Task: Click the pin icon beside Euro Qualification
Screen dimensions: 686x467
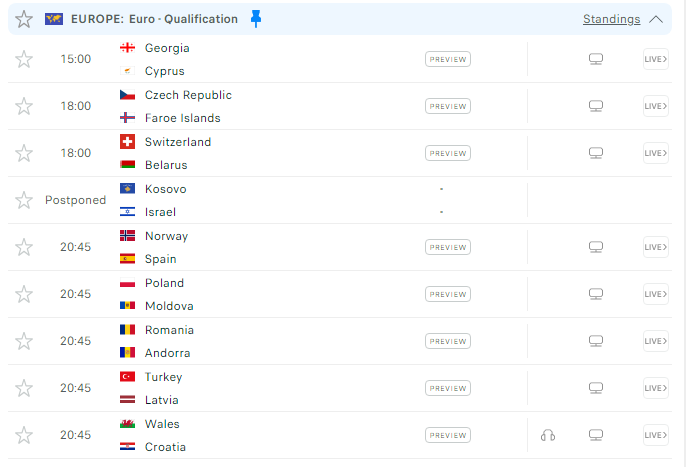Action: [256, 19]
